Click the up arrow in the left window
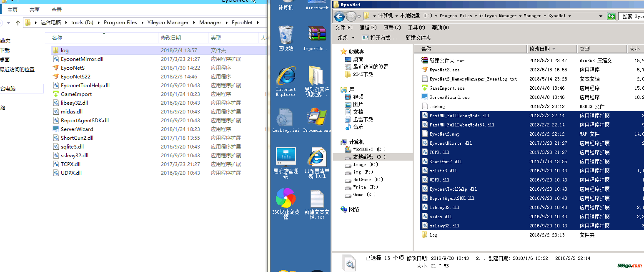 [x=18, y=23]
